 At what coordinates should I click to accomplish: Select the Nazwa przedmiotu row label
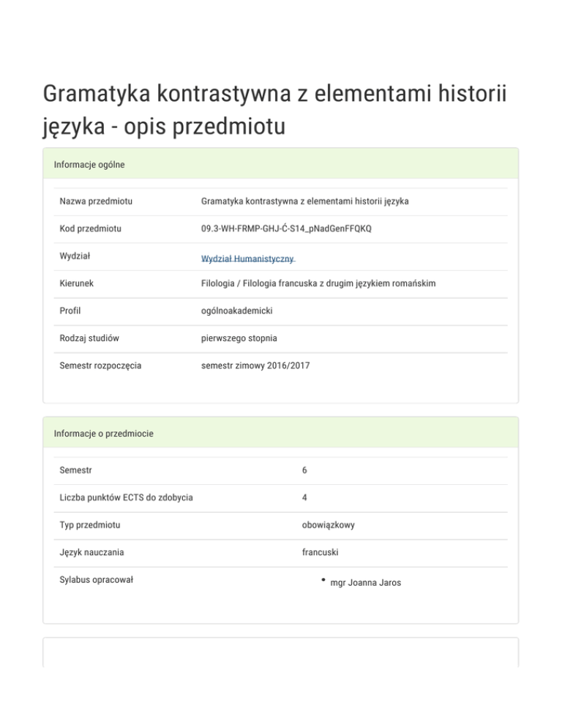click(x=101, y=201)
